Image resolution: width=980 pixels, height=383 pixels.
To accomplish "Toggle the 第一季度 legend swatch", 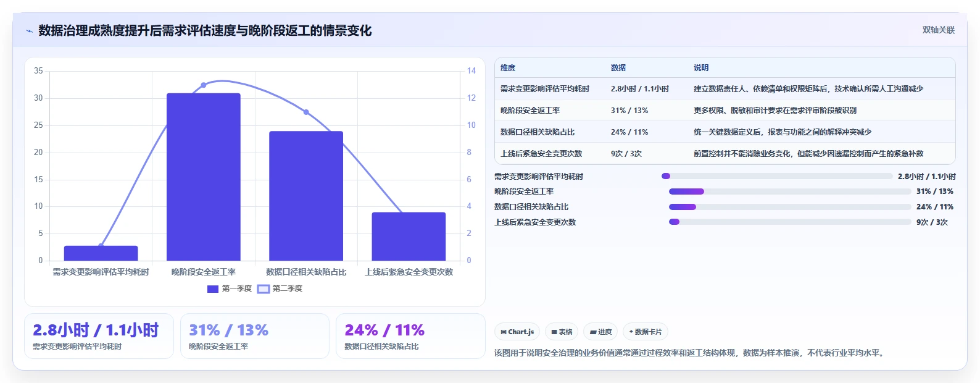I will click(x=213, y=289).
